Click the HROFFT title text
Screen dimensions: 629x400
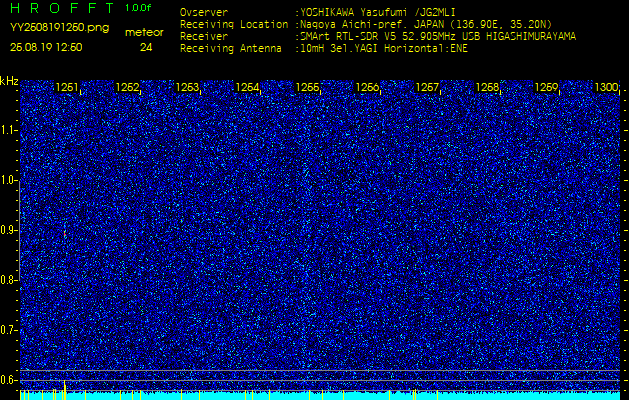click(x=62, y=8)
